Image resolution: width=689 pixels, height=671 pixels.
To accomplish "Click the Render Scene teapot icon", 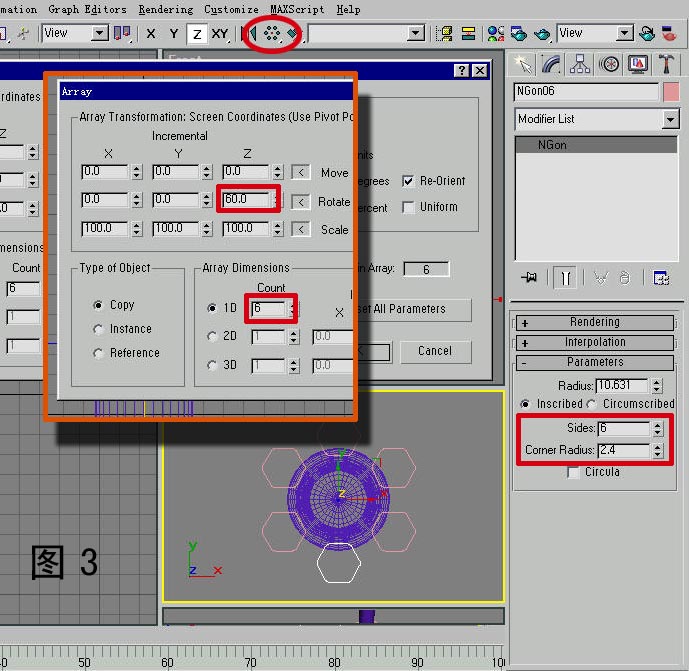I will click(x=519, y=33).
